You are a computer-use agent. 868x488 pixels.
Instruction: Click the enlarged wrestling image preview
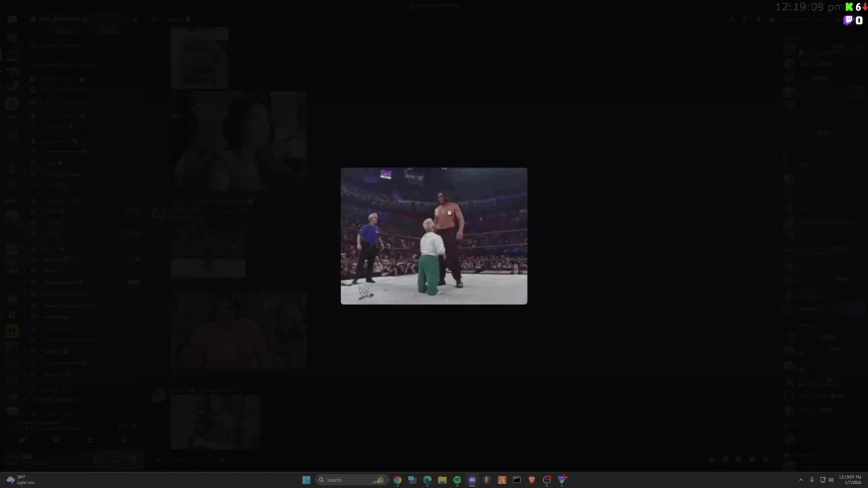pos(434,236)
